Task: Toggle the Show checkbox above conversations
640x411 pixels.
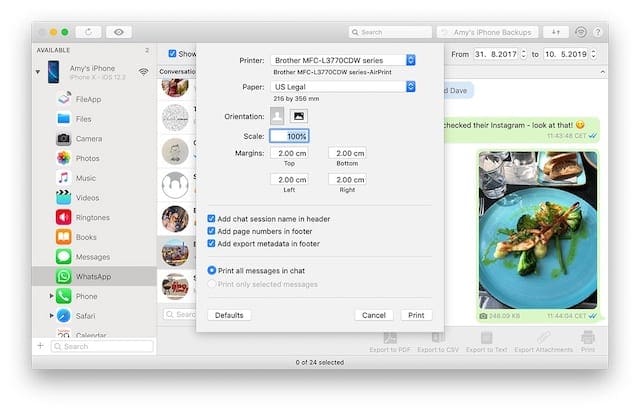Action: pos(173,53)
